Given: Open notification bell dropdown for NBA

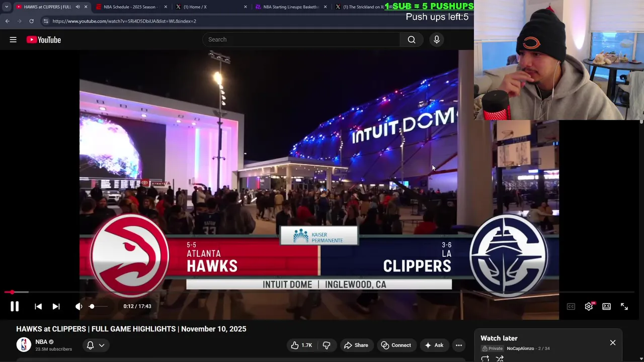Looking at the screenshot, I should (96, 345).
